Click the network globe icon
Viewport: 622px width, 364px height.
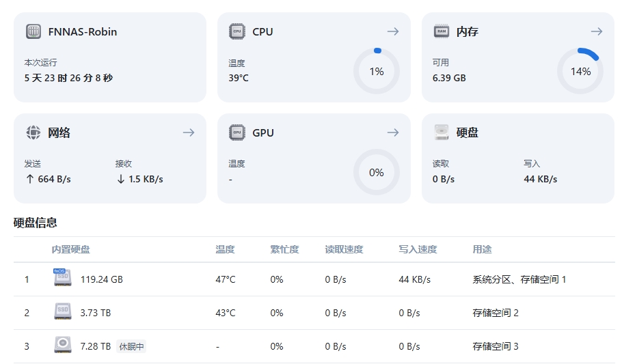33,132
